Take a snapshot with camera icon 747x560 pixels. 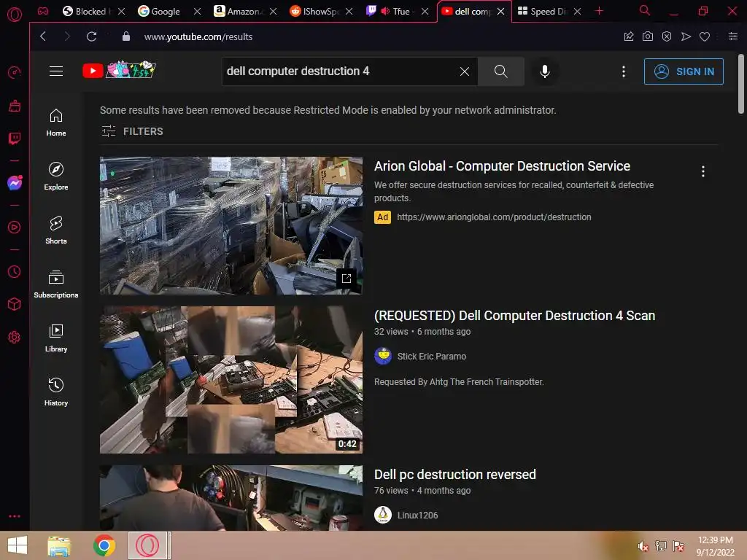[x=648, y=36]
